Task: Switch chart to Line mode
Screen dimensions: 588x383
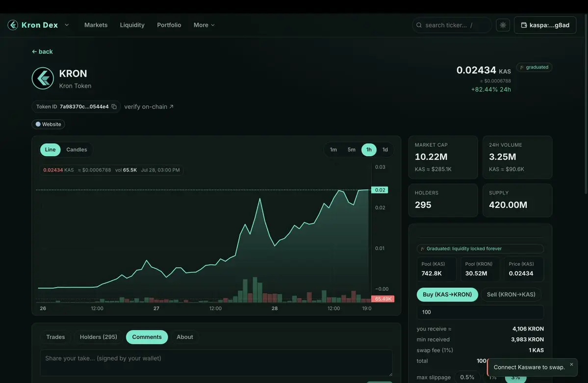Action: coord(50,149)
